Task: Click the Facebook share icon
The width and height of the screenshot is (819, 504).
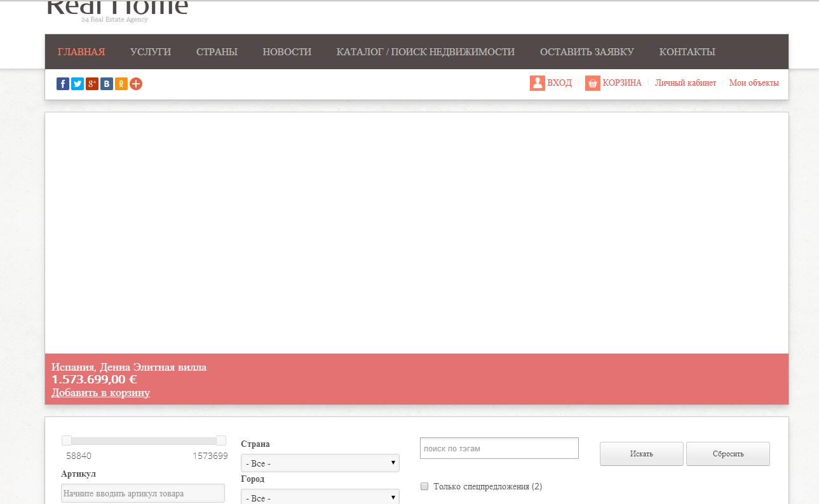Action: coord(63,84)
